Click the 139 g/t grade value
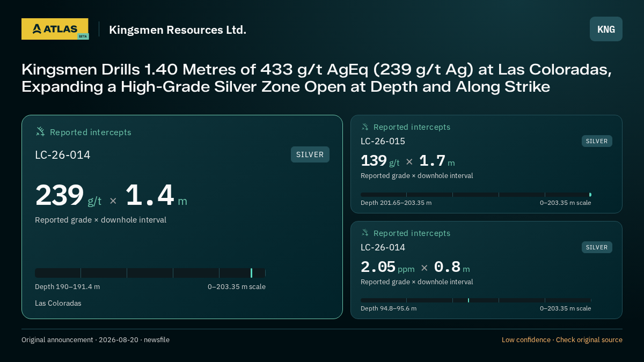The image size is (644, 362). click(x=380, y=161)
